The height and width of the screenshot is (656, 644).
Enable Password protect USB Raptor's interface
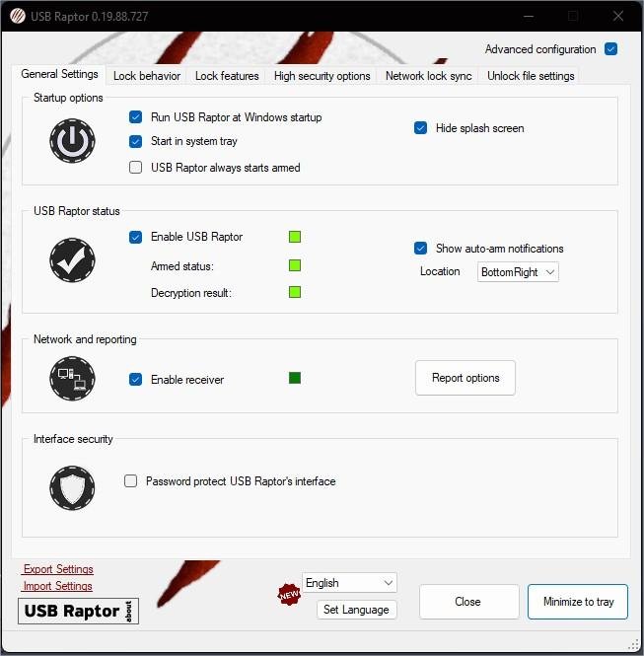coord(130,481)
